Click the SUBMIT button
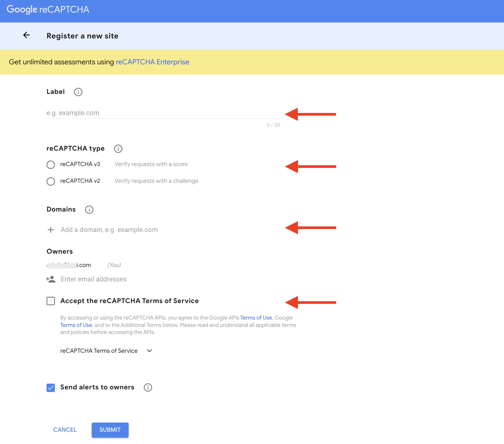The image size is (504, 444). [x=110, y=430]
